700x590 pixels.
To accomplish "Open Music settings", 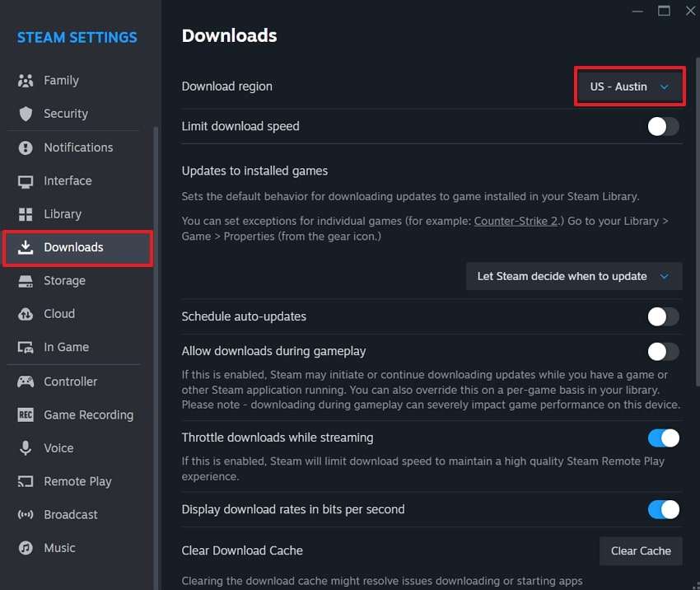I will pos(78,548).
